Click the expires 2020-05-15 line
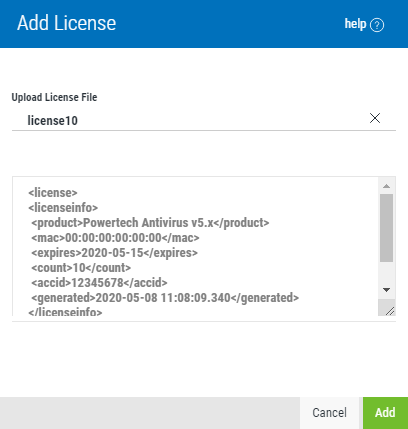 pos(115,253)
